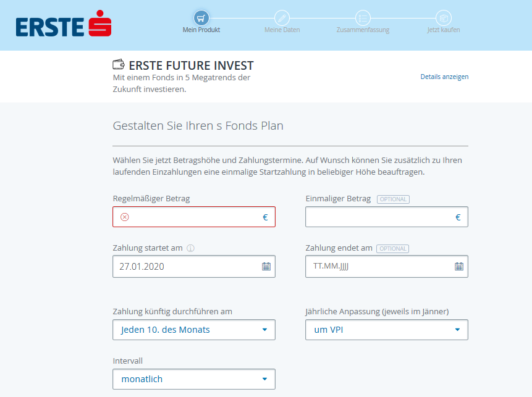Open the calendar icon for Zahlung startet am
532x397 pixels.
coord(266,266)
